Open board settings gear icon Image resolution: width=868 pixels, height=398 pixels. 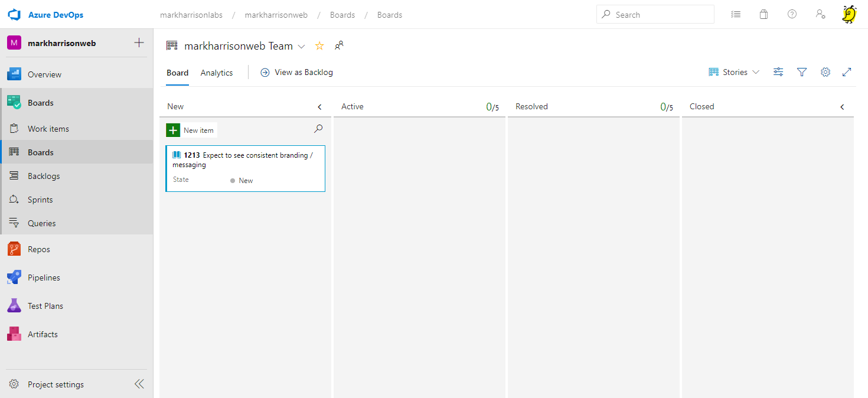pyautogui.click(x=825, y=72)
